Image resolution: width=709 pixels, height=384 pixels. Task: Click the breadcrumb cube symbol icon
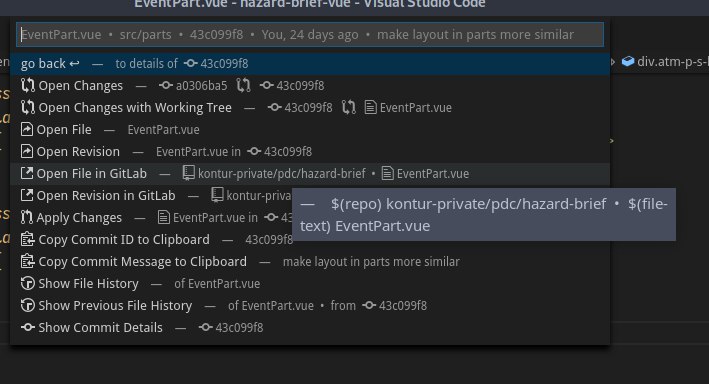pyautogui.click(x=628, y=61)
